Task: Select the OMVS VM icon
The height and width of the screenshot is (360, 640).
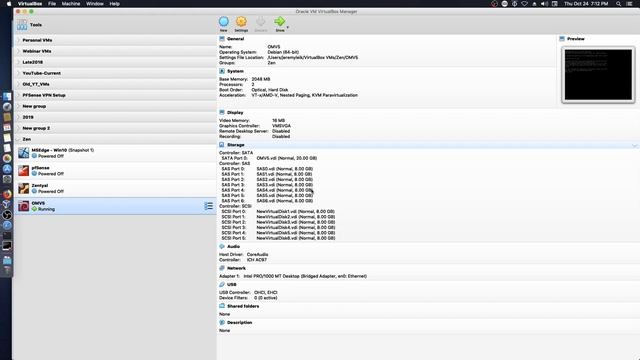Action: [x=24, y=206]
